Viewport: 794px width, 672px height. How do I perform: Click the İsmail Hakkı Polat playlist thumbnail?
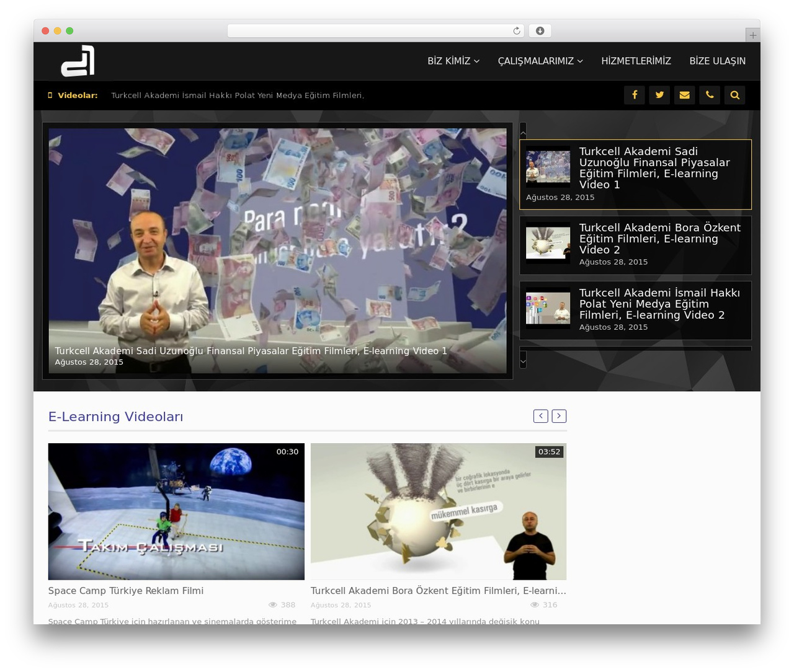[548, 308]
